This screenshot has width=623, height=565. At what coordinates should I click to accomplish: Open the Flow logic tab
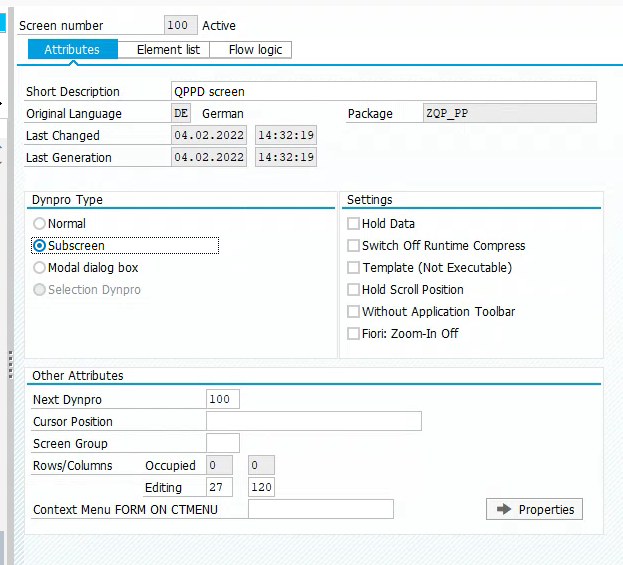255,50
